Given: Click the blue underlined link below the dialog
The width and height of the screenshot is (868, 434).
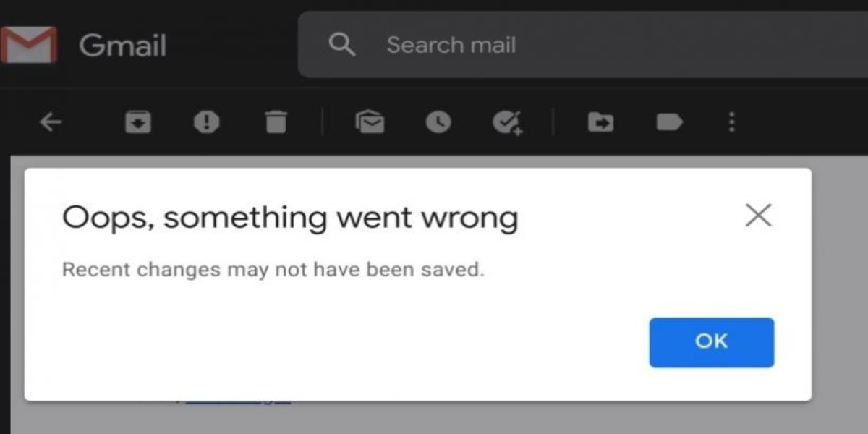Looking at the screenshot, I should click(x=239, y=399).
